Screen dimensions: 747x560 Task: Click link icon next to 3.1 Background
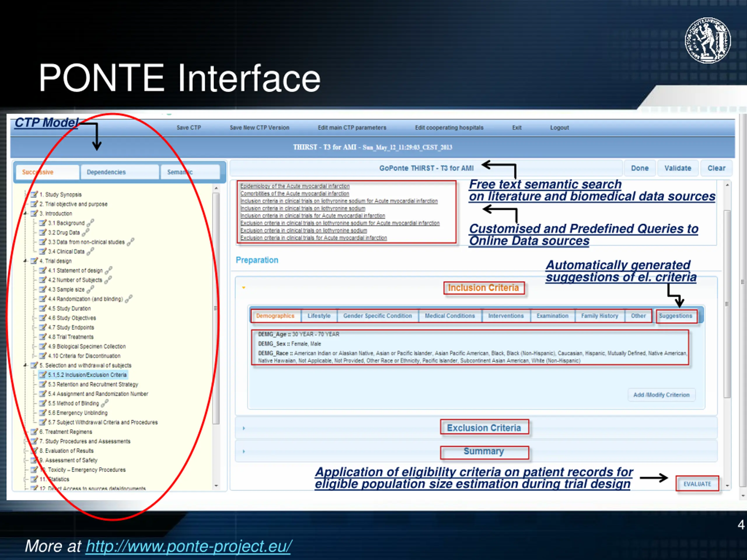[x=90, y=223]
